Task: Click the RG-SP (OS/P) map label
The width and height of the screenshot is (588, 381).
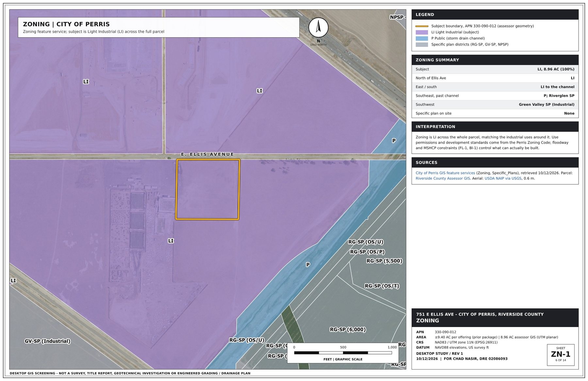Action: (x=367, y=252)
